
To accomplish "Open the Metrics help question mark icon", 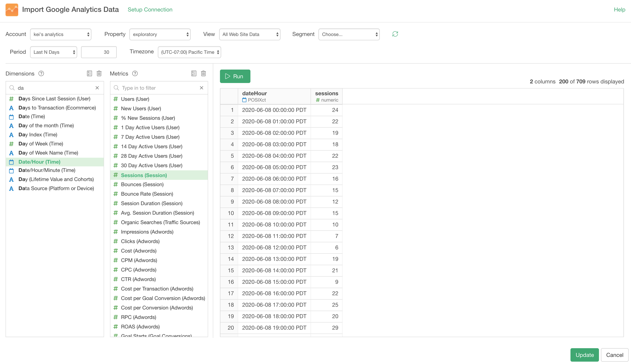I will pyautogui.click(x=135, y=74).
